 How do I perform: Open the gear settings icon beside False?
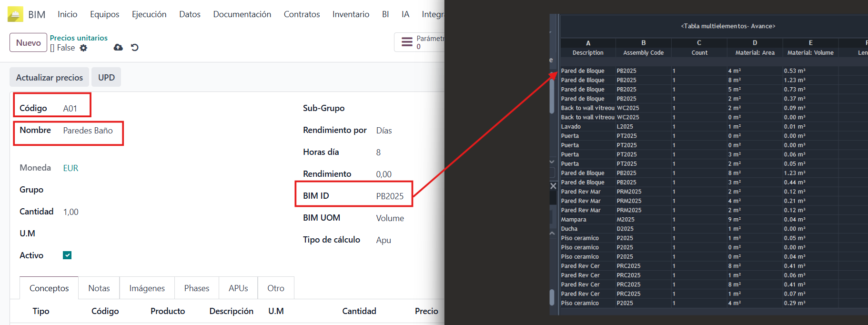pyautogui.click(x=83, y=48)
